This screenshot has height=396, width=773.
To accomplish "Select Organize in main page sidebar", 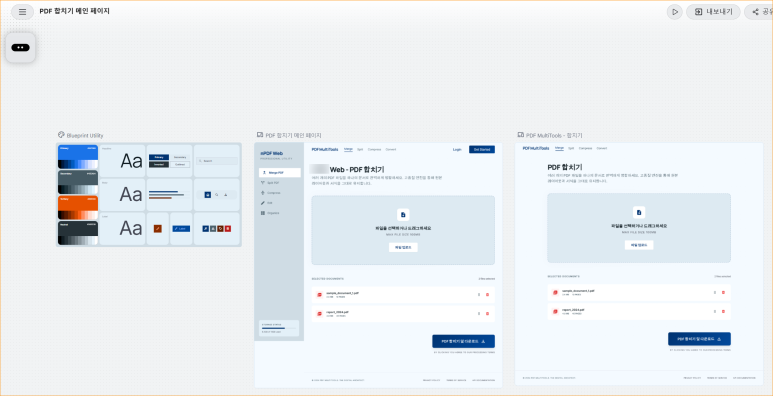I will (x=280, y=213).
